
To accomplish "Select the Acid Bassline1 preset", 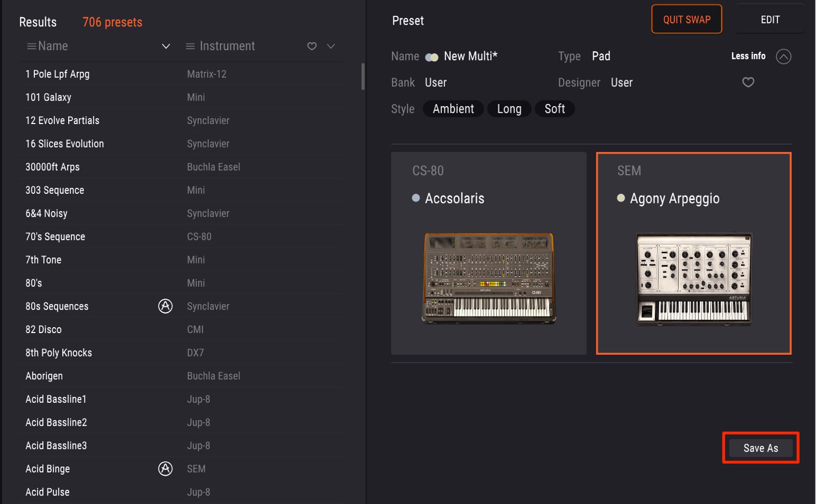I will tap(181, 399).
